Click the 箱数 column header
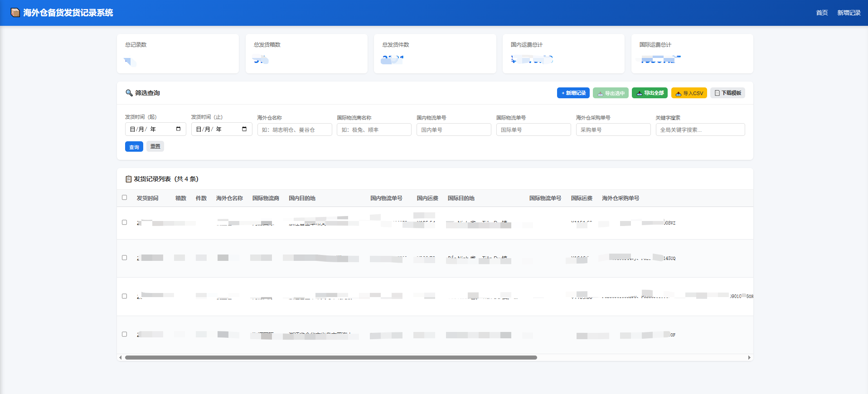 [181, 198]
